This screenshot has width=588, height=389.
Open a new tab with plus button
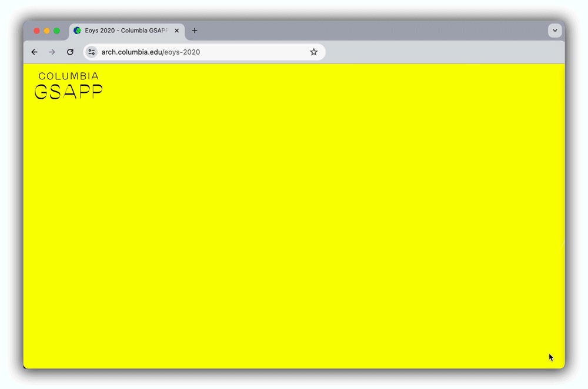(195, 31)
